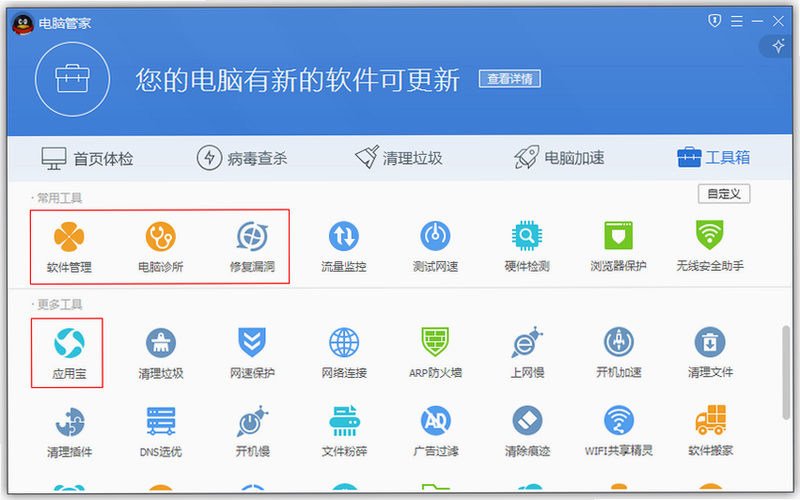Open DNS选优 tool

[x=161, y=432]
